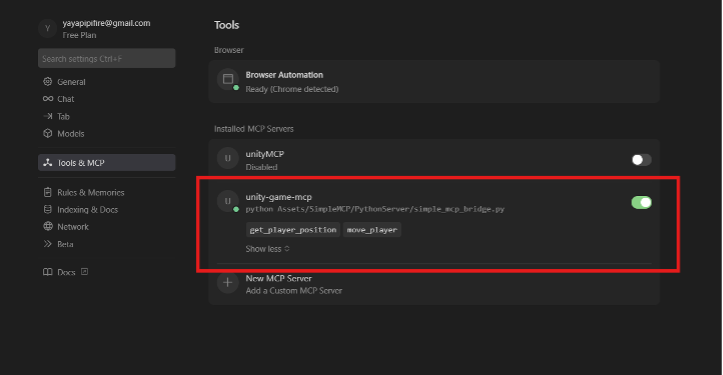This screenshot has width=723, height=375.
Task: Click the unity-game-mcp server name
Action: (279, 197)
